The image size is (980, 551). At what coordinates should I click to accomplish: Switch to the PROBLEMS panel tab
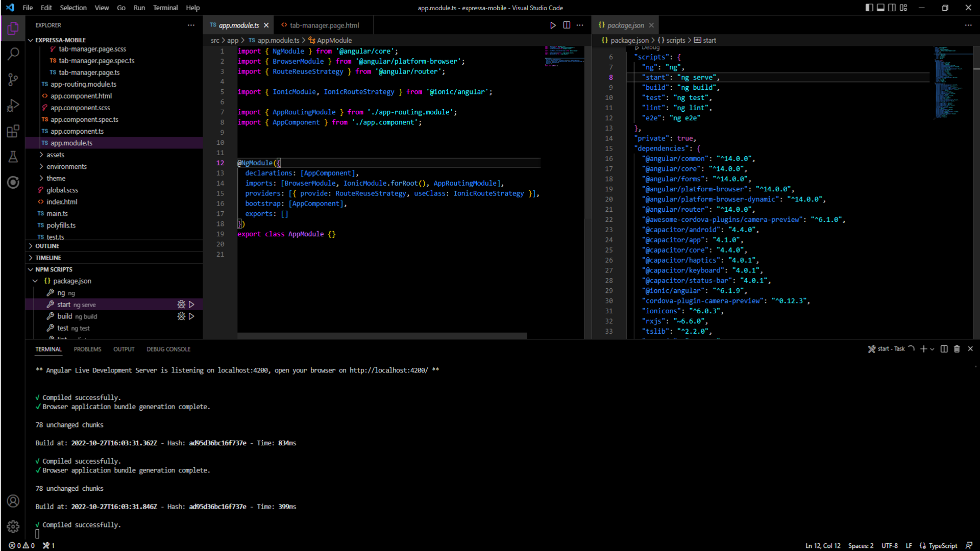87,349
